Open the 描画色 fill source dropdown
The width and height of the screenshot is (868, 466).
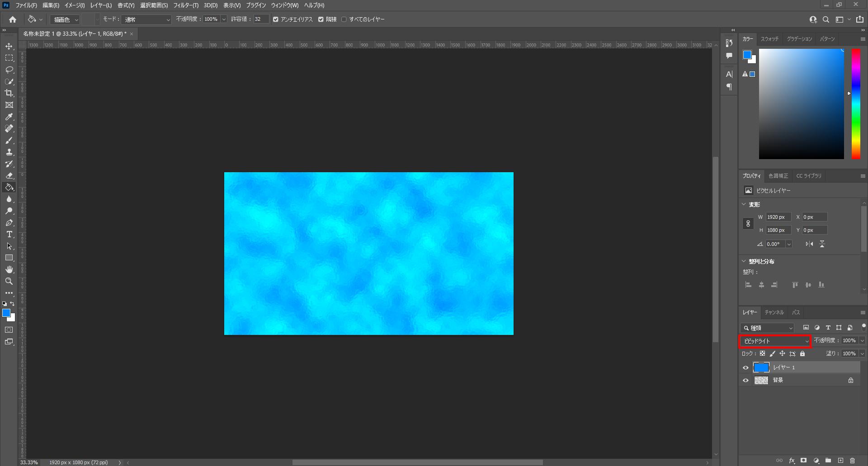tap(66, 19)
